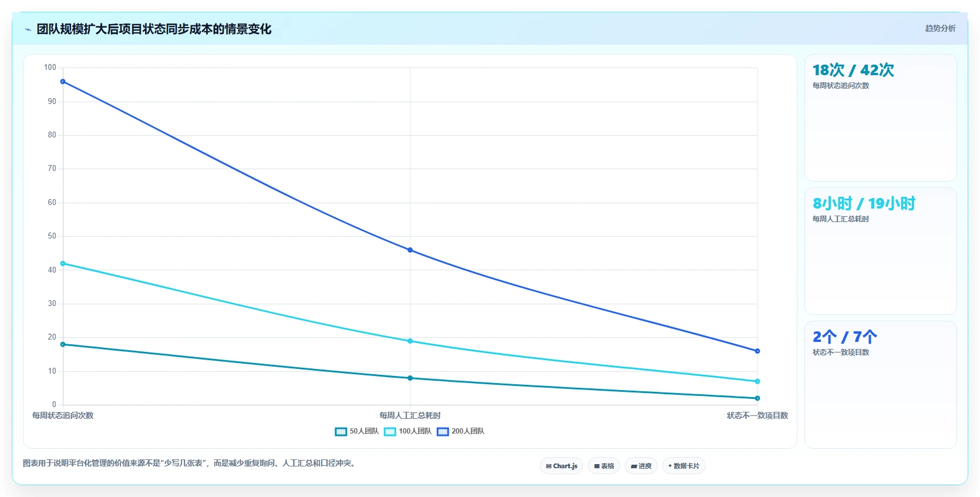Click the y-axis tick label 90
980x497 pixels.
(x=52, y=102)
